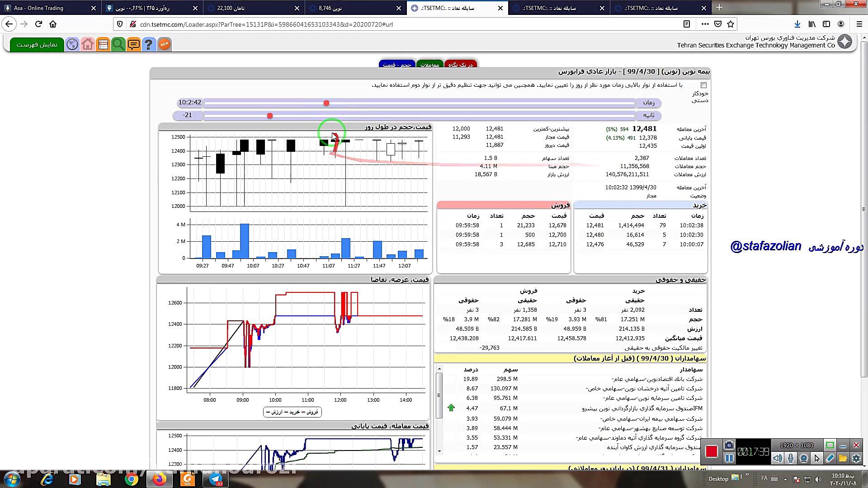Viewport: 868px width, 488px height.
Task: Click the globe icon in site toolbar
Action: point(72,44)
